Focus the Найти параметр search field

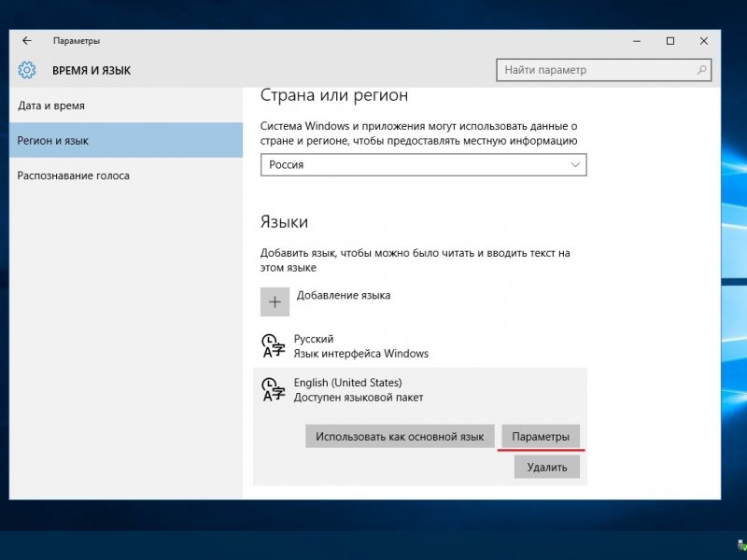coord(603,70)
